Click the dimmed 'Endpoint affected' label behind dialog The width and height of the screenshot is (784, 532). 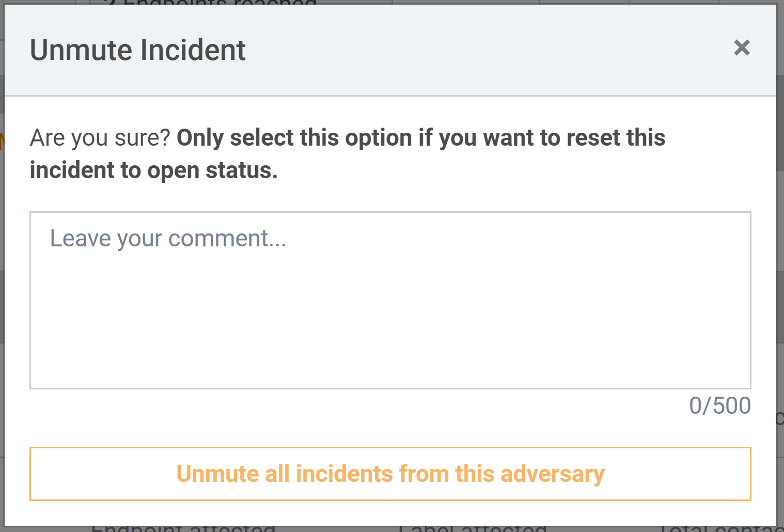(183, 528)
